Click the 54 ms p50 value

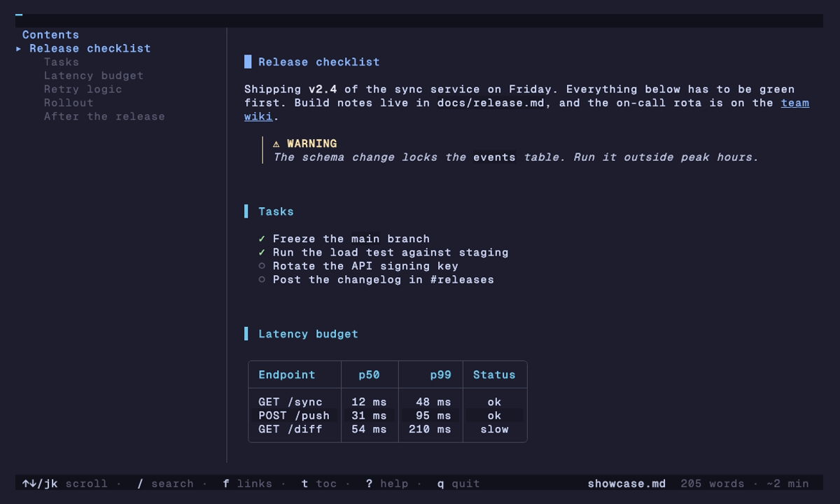(x=369, y=429)
